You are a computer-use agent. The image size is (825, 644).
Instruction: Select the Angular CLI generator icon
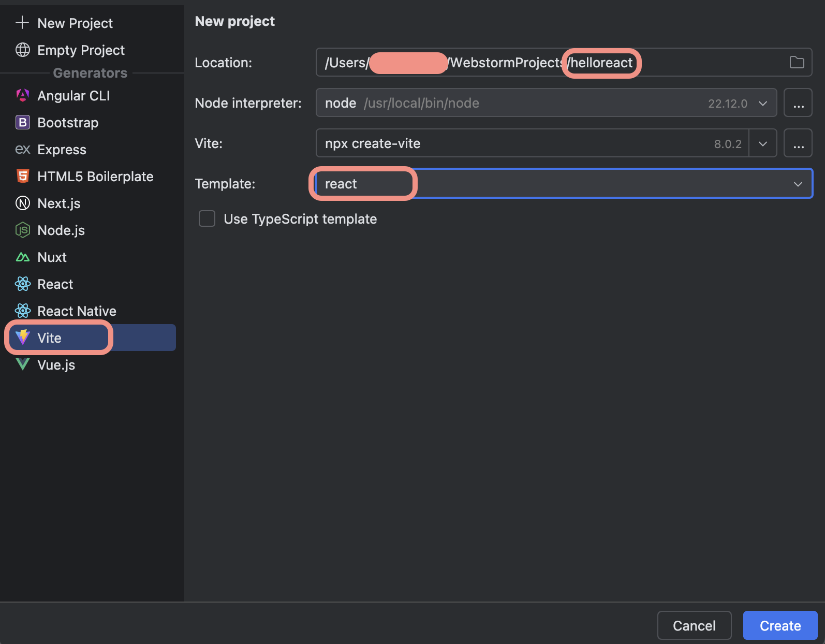pyautogui.click(x=22, y=95)
